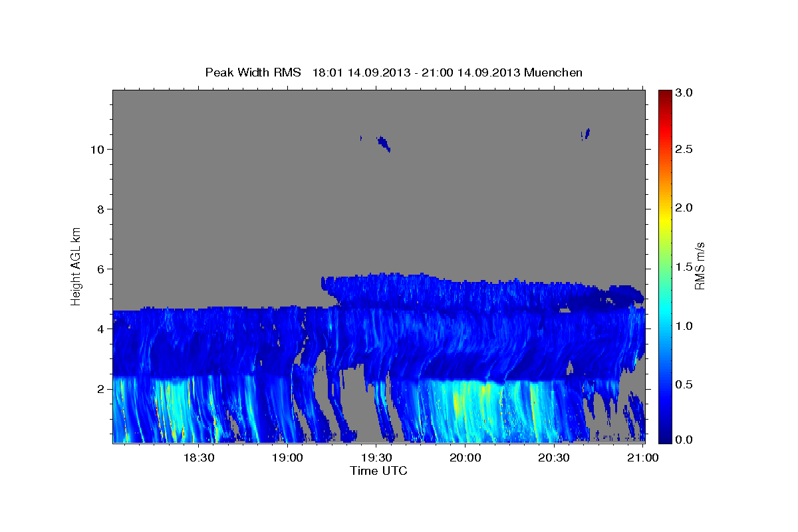The height and width of the screenshot is (532, 798).
Task: Click the plot title text 'Peak Width RMS'
Action: (253, 72)
